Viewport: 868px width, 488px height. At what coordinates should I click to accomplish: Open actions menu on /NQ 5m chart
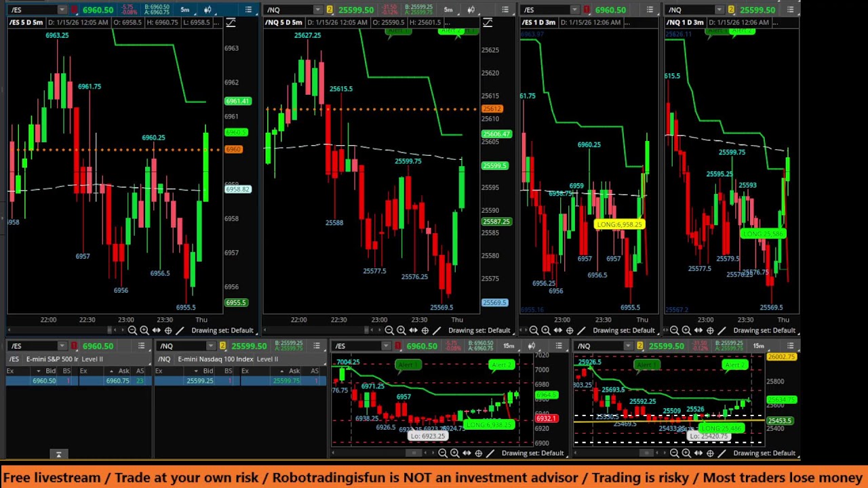pos(505,9)
